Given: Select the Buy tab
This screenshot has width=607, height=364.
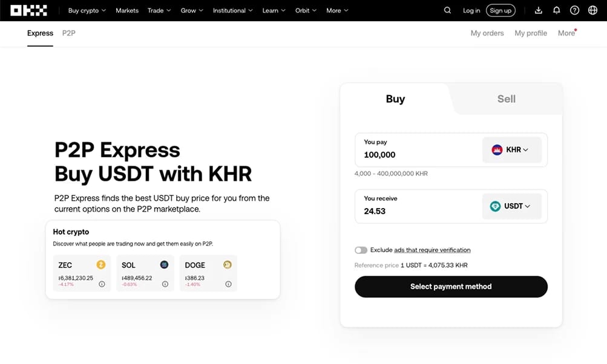Looking at the screenshot, I should pos(395,99).
